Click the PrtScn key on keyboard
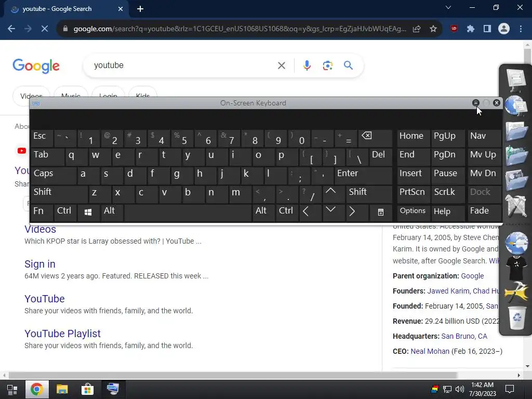The height and width of the screenshot is (399, 532). point(413,193)
